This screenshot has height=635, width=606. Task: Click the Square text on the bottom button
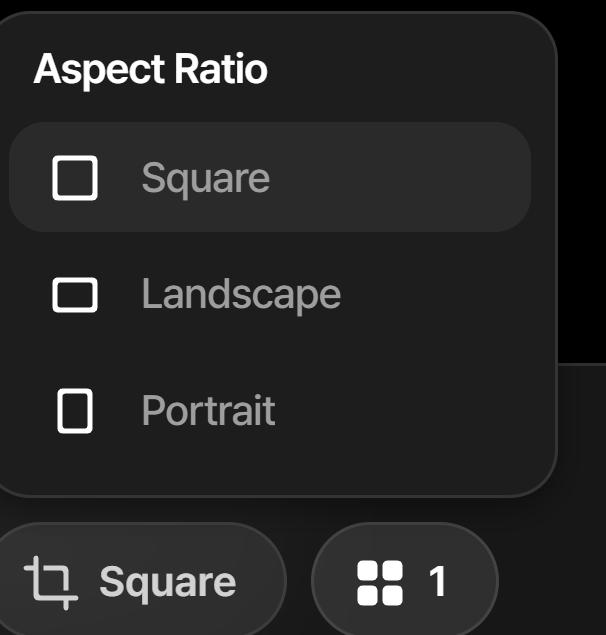pyautogui.click(x=168, y=582)
